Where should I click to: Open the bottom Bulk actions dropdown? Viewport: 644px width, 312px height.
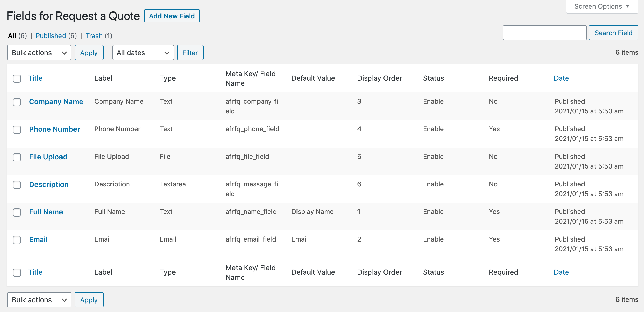click(x=39, y=300)
